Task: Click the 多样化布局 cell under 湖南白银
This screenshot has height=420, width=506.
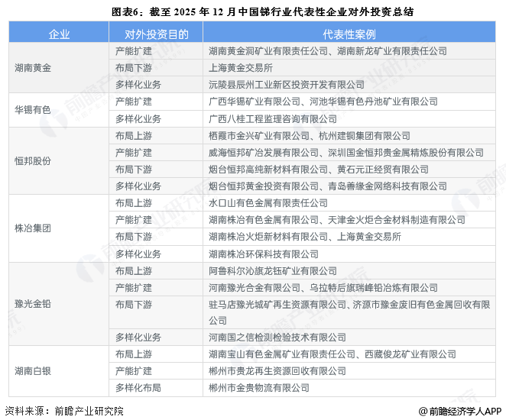Action: point(156,388)
